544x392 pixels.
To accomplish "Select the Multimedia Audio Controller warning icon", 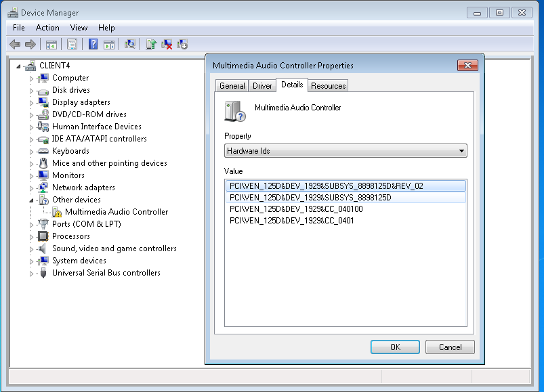I will [x=57, y=212].
